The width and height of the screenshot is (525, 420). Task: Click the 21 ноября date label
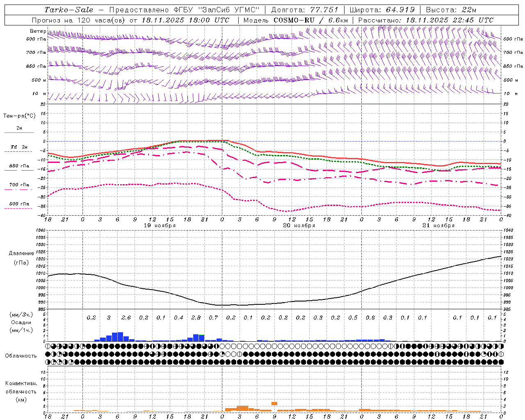pos(439,226)
